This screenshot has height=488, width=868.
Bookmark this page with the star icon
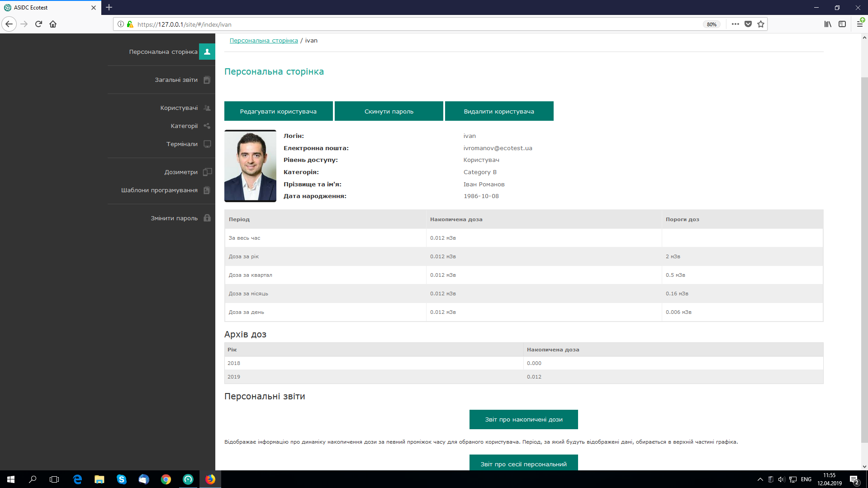[761, 24]
